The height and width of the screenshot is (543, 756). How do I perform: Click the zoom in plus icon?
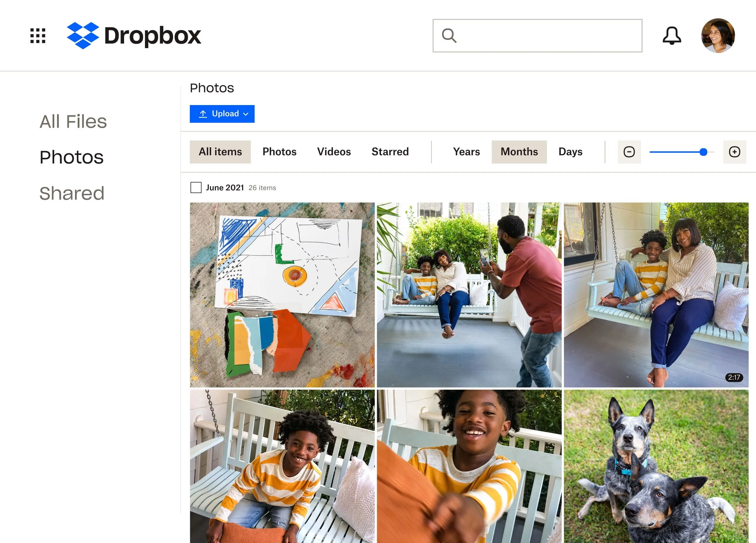(x=735, y=152)
